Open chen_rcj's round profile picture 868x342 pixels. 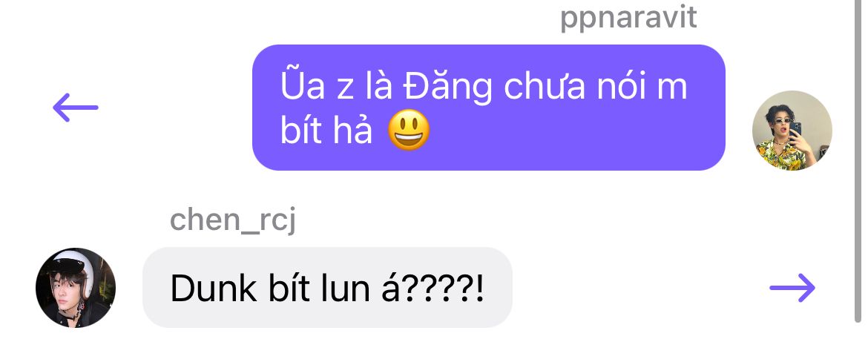76,288
